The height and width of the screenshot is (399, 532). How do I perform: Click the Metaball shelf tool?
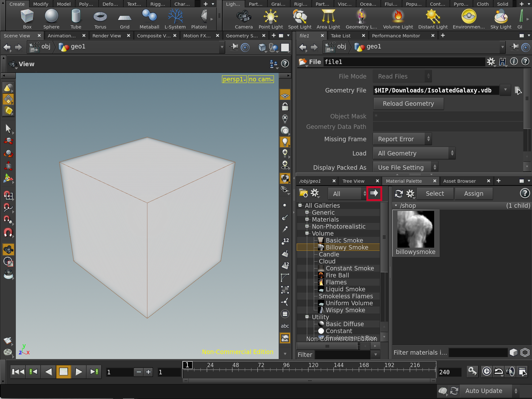coord(149,19)
